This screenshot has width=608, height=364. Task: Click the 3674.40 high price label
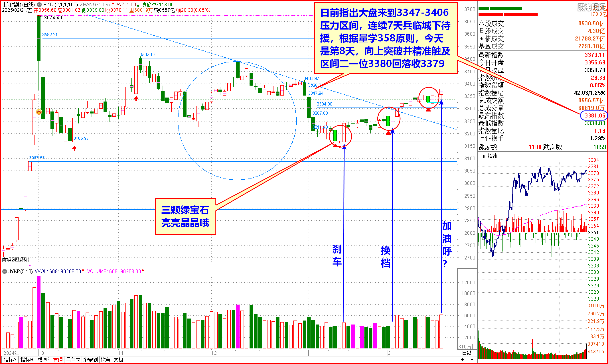pyautogui.click(x=53, y=18)
